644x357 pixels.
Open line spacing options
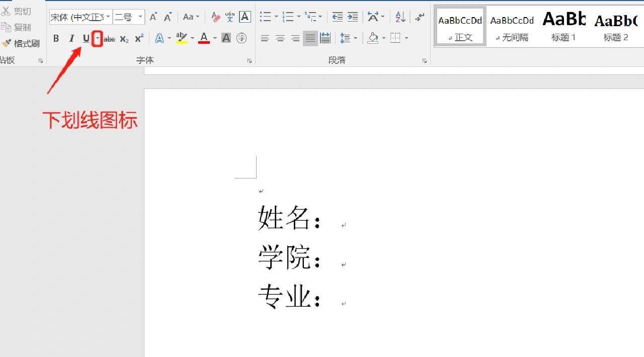[x=348, y=38]
